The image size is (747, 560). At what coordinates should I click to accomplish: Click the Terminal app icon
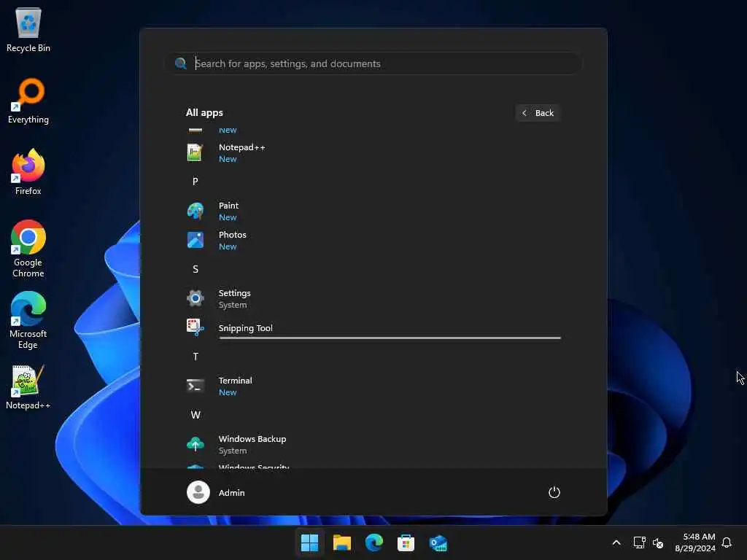pos(196,386)
